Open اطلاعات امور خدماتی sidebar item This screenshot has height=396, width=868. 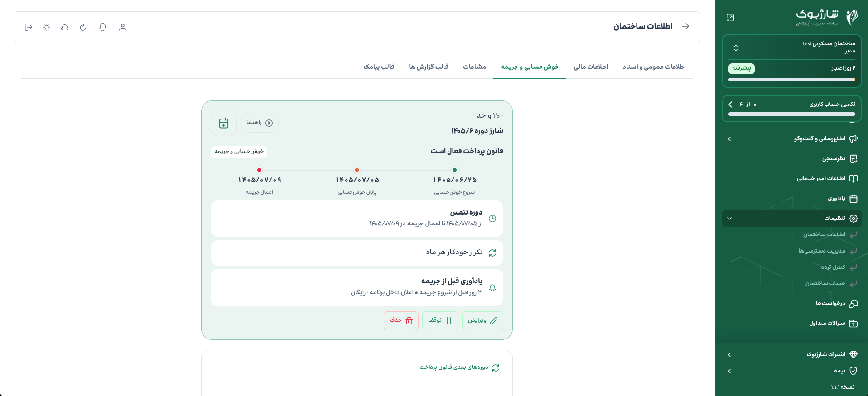(x=791, y=179)
